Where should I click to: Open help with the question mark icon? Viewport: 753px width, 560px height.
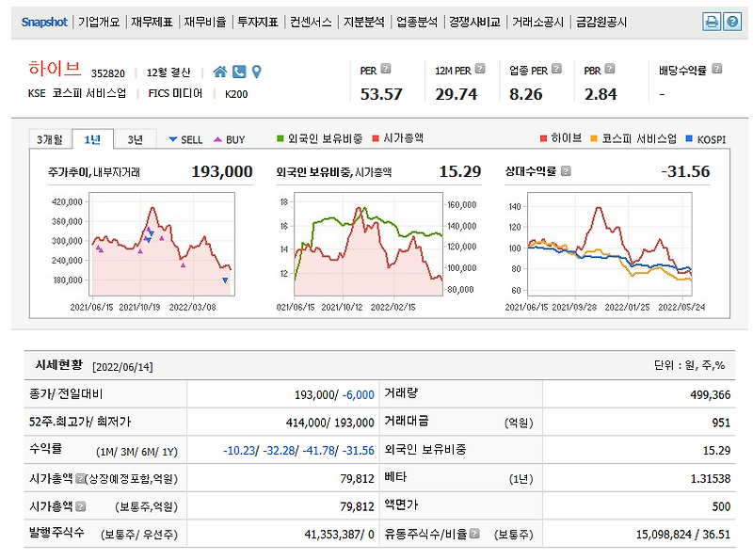pyautogui.click(x=732, y=22)
